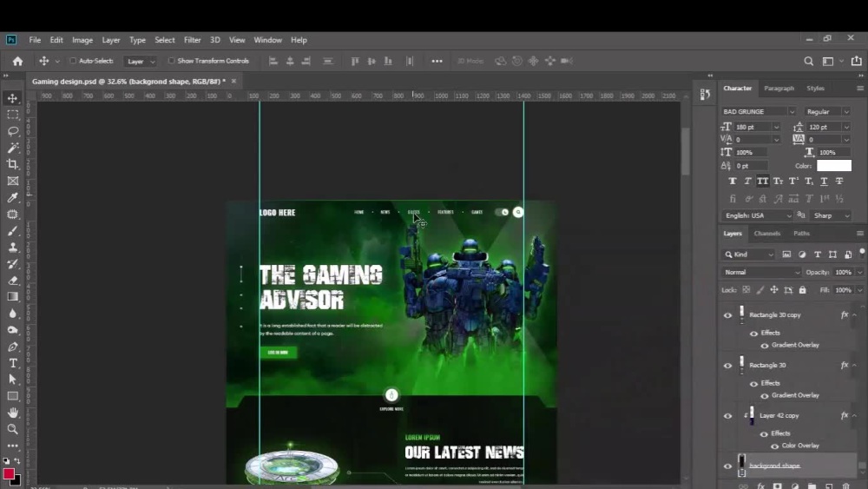
Task: Toggle All Caps text style button
Action: (x=763, y=181)
